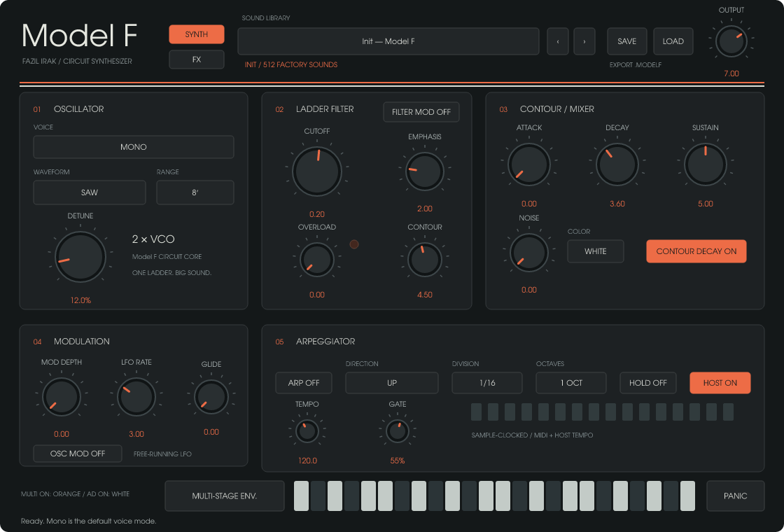This screenshot has width=784, height=532.
Task: Open the 8' range selector
Action: pos(195,192)
